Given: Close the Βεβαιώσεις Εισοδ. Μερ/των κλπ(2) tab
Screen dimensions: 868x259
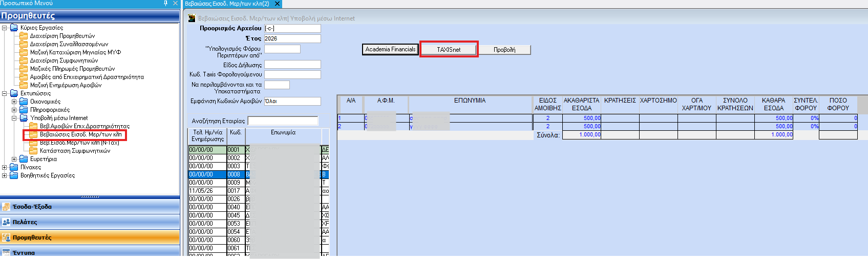Looking at the screenshot, I should coord(278,4).
